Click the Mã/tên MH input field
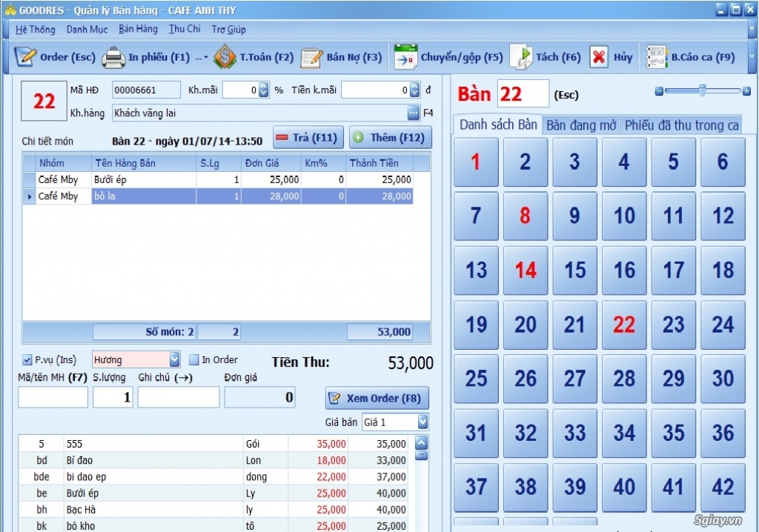 53,398
